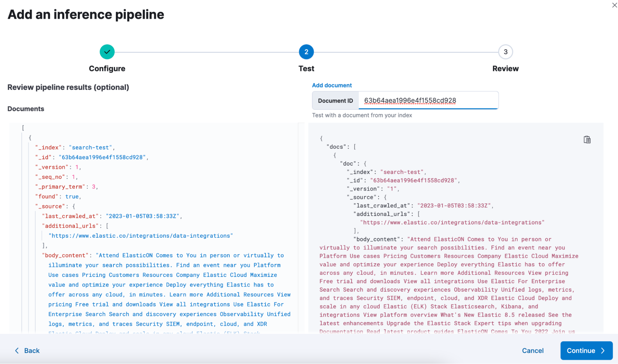Click the "_seq_no": 1 line
Screen dimensions: 618x364
coord(56,177)
